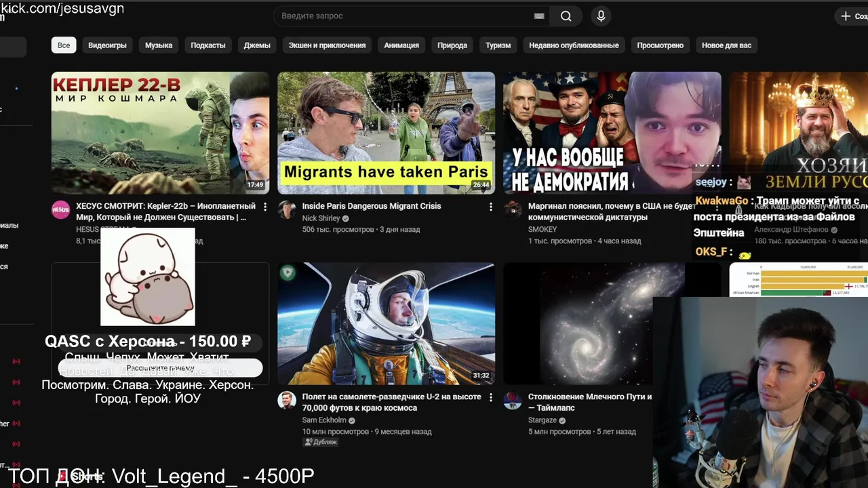
Task: Select the 'Экшен и приключения' chip
Action: (x=327, y=45)
